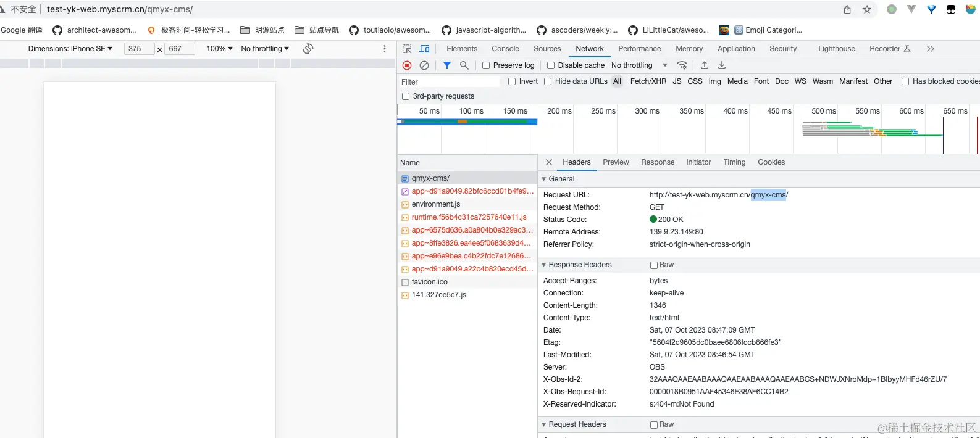Stop recording network log

click(407, 65)
